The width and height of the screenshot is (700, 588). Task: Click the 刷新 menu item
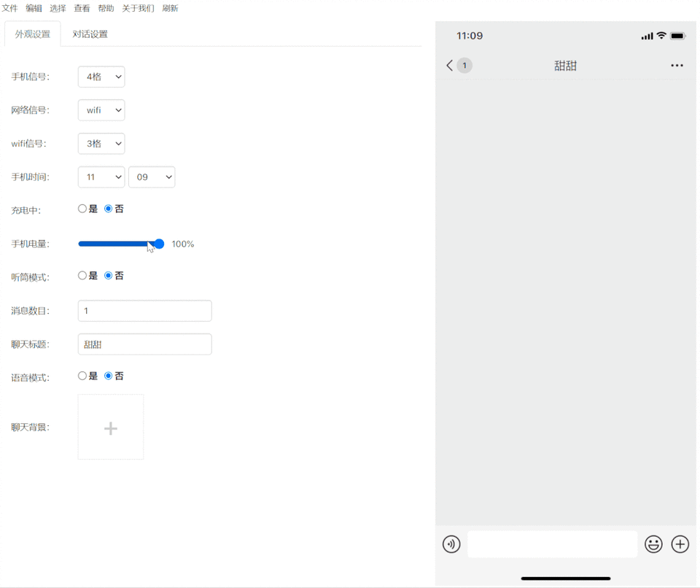click(x=171, y=8)
